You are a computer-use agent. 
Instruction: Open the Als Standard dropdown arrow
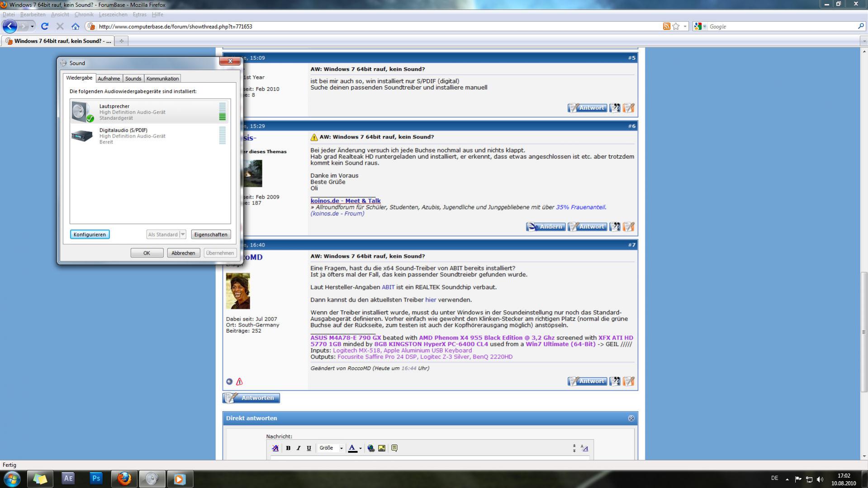point(183,234)
